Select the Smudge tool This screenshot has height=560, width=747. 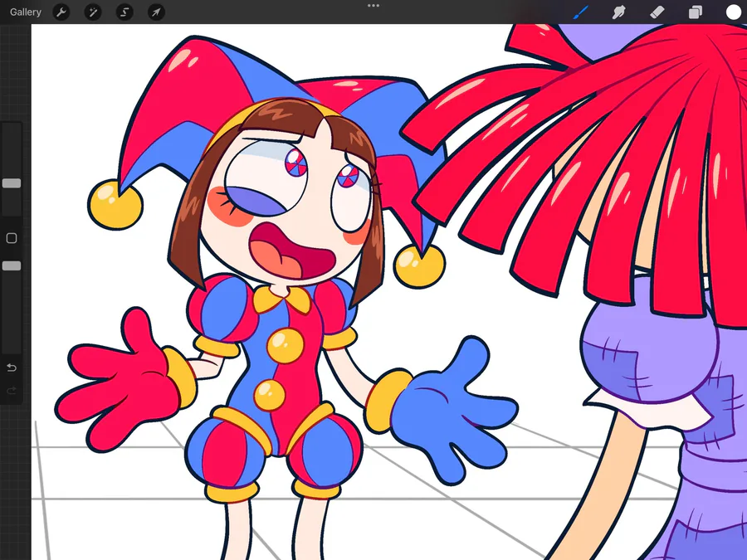point(618,12)
